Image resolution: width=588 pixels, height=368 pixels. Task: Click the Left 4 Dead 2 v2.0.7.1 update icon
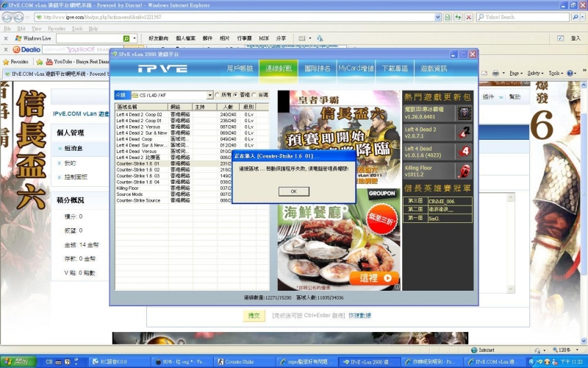(465, 132)
